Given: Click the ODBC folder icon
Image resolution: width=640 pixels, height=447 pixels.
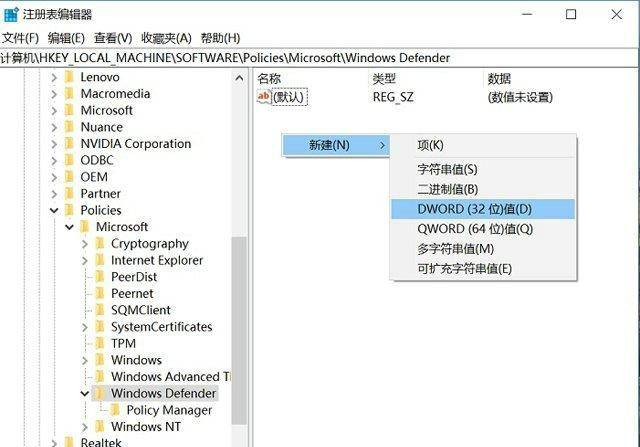Looking at the screenshot, I should [x=70, y=160].
